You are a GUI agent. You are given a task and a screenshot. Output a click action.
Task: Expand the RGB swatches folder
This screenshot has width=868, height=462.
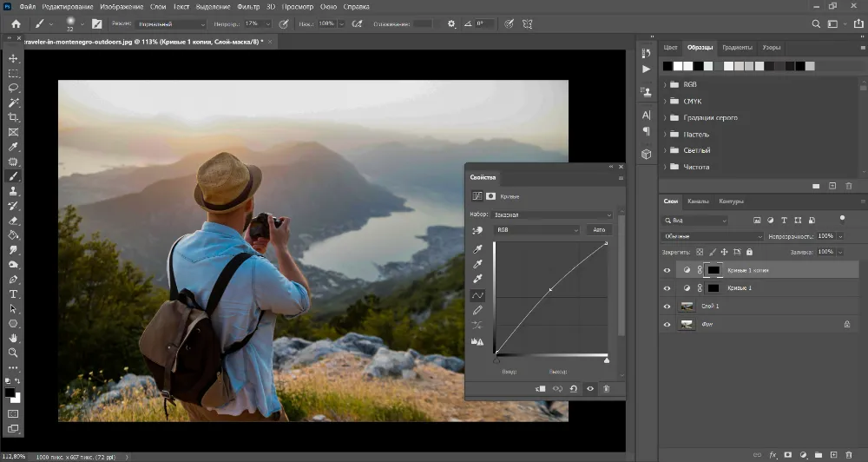tap(666, 85)
